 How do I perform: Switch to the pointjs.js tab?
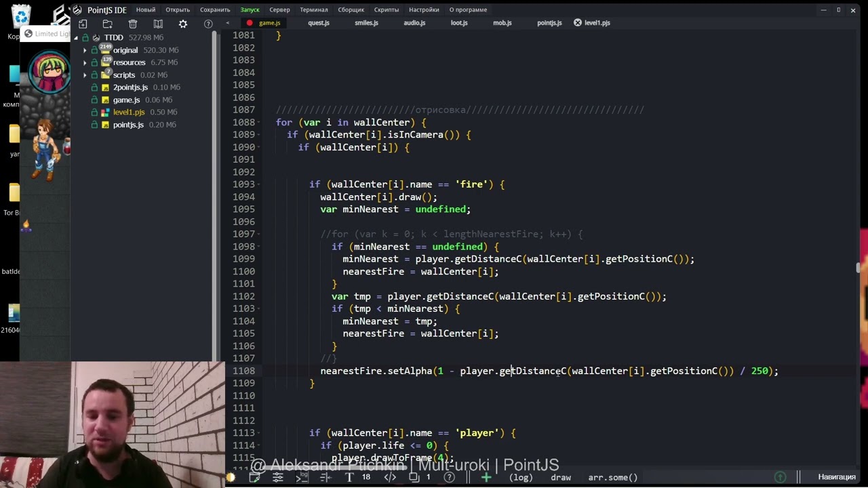point(549,23)
